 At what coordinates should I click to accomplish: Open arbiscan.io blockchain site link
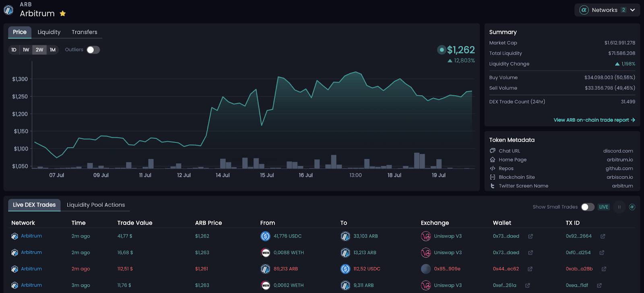(x=620, y=177)
